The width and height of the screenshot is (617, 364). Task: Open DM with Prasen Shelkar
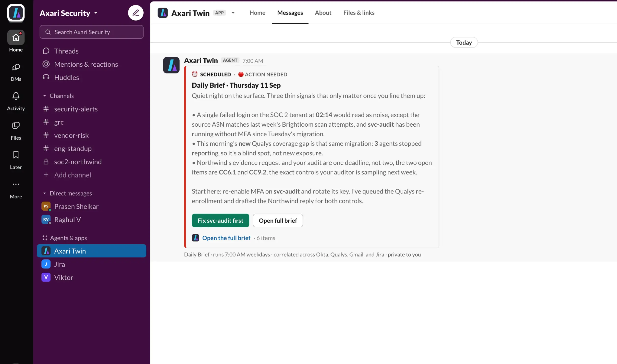coord(76,206)
